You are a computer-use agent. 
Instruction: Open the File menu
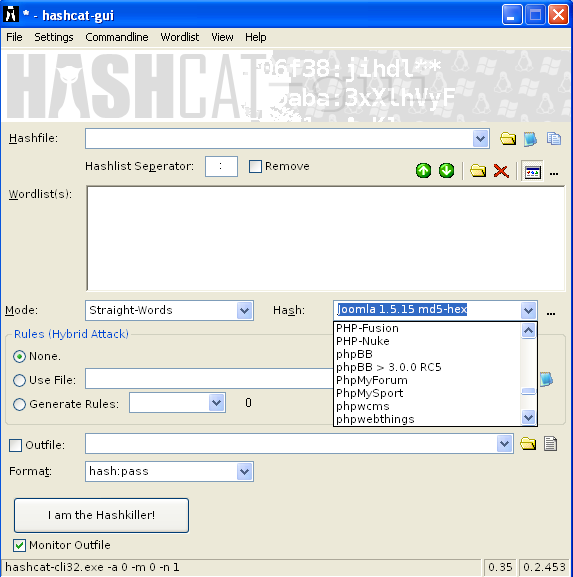14,37
